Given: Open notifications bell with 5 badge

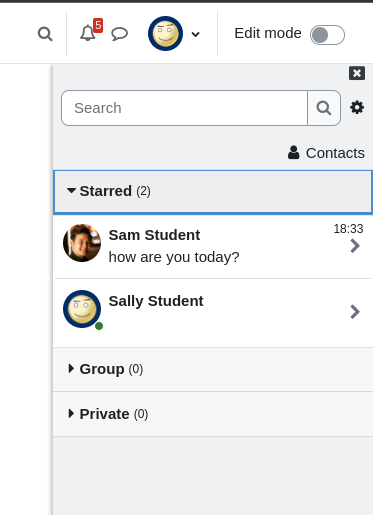Looking at the screenshot, I should (90, 31).
